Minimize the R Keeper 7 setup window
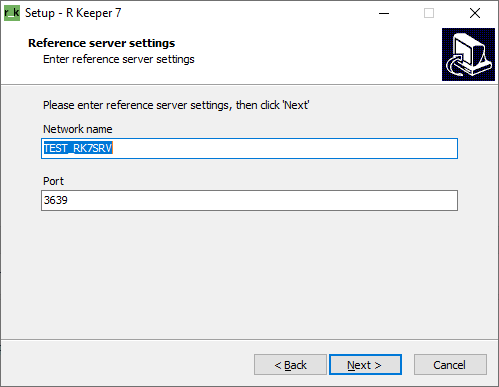499x387 pixels. [384, 13]
